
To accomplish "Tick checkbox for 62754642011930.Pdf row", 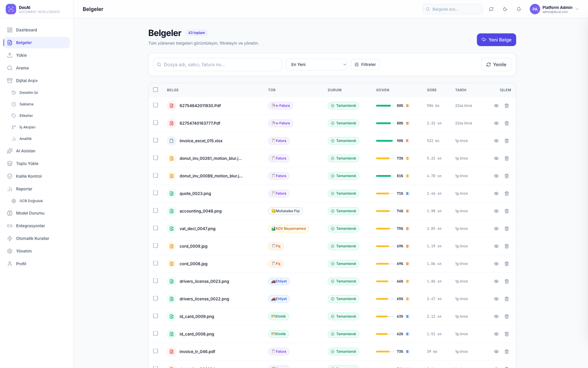I will pos(156,105).
